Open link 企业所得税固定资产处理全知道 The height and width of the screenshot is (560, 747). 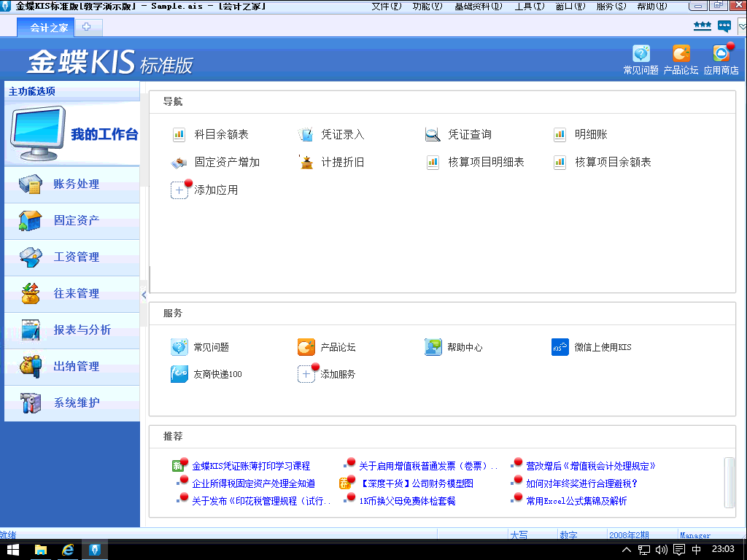pyautogui.click(x=253, y=484)
